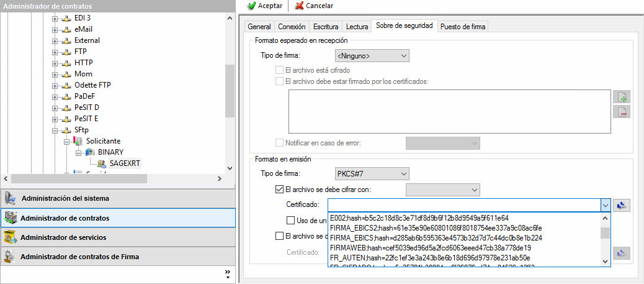Switch to the Puesto de firma tab
The image size is (644, 284).
(463, 27)
